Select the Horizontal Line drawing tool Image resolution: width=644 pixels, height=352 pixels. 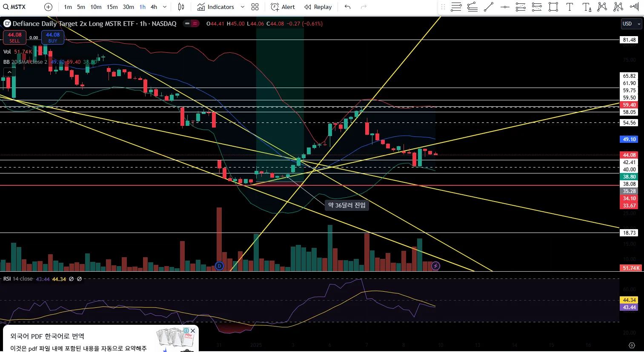[505, 7]
